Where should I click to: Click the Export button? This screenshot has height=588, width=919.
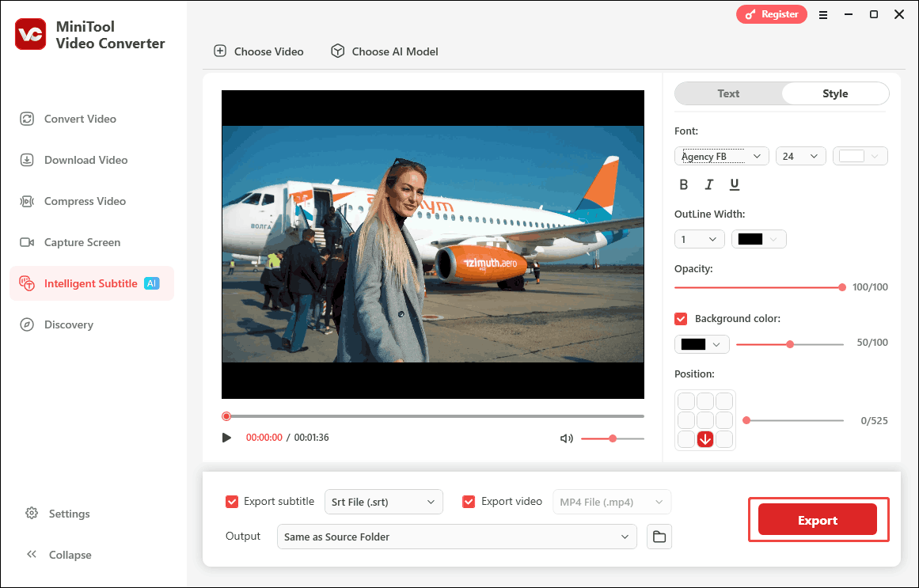point(818,520)
